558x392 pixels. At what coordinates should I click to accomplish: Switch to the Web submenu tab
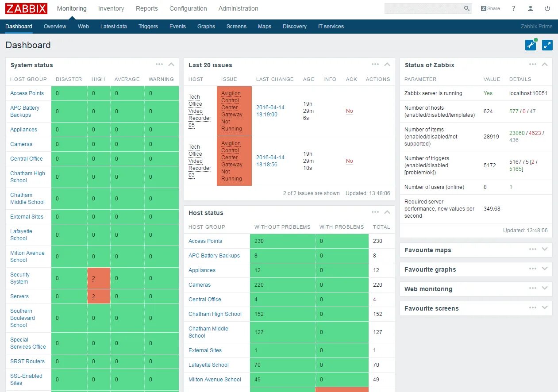coord(83,27)
